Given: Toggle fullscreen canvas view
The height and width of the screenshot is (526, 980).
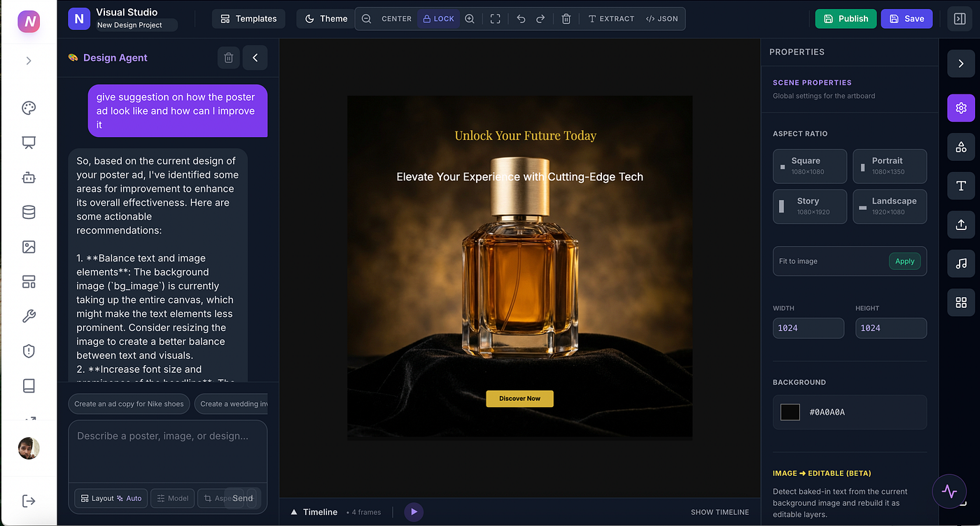Looking at the screenshot, I should click(x=495, y=19).
